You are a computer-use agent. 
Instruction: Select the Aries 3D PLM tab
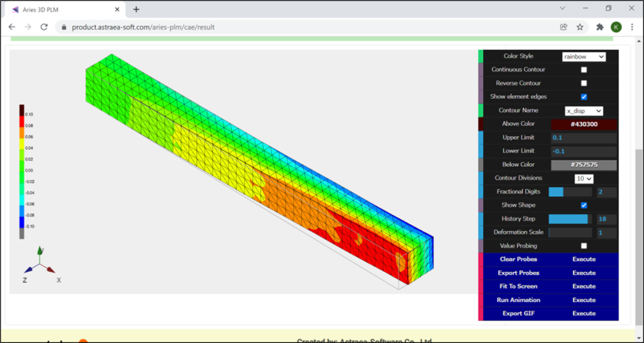tap(65, 9)
